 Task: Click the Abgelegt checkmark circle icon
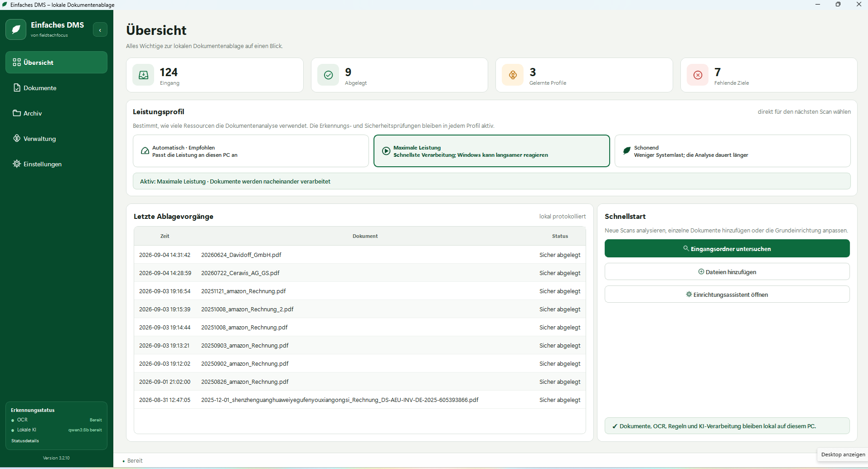coord(328,75)
